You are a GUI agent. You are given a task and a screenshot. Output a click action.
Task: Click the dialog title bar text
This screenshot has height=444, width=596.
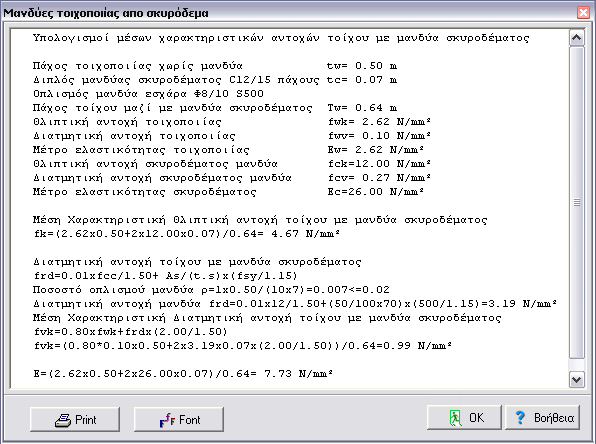(106, 13)
